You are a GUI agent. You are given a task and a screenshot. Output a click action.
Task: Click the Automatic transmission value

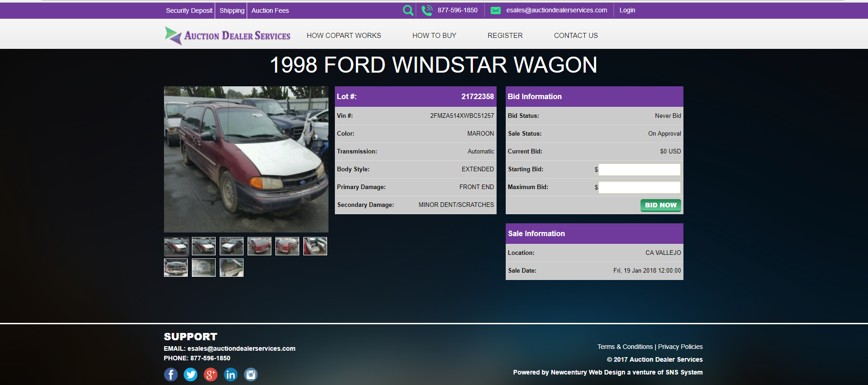click(481, 151)
